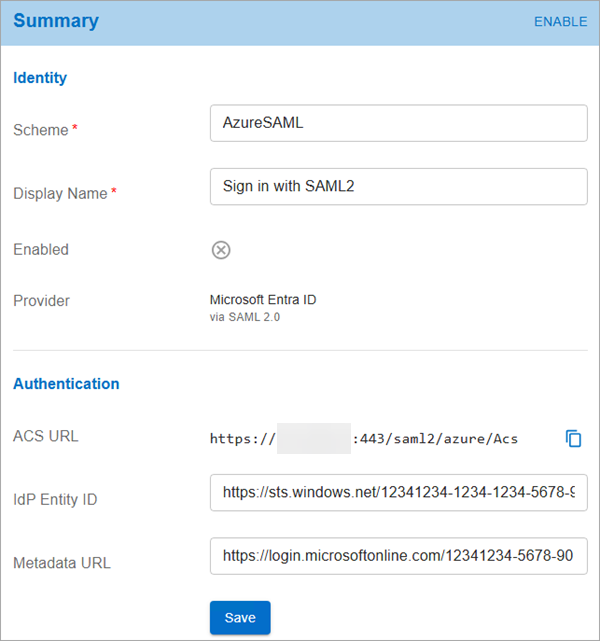Viewport: 600px width, 641px height.
Task: Focus the Scheme field containing AzureSAML
Action: coord(399,123)
